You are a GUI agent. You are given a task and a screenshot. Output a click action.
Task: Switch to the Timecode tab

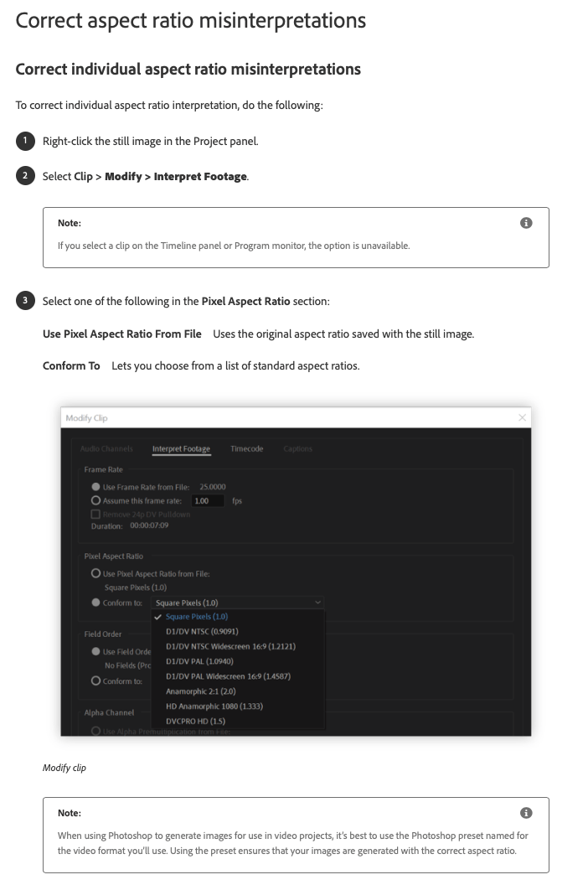pyautogui.click(x=247, y=448)
